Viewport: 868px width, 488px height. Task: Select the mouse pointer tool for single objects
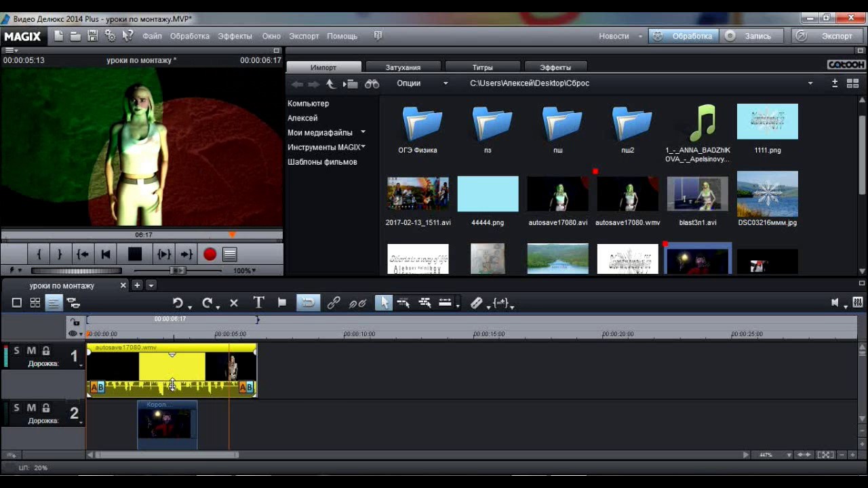tap(383, 303)
